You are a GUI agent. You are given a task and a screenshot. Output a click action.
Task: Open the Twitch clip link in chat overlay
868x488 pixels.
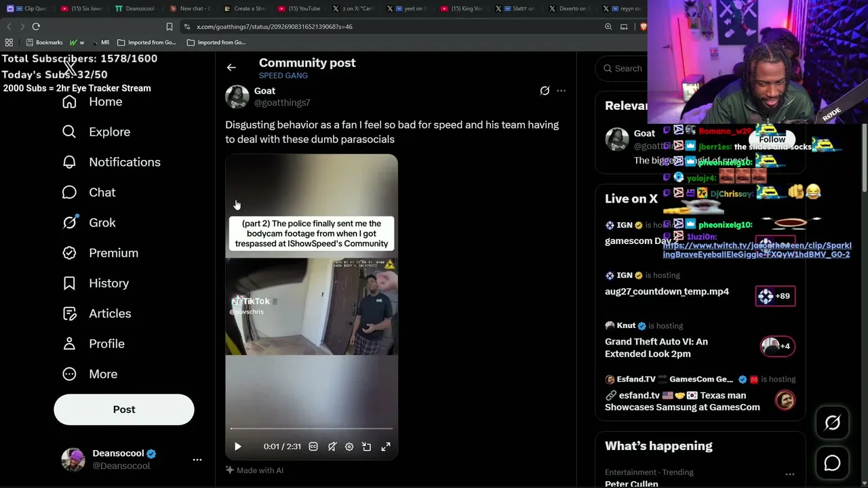point(756,250)
